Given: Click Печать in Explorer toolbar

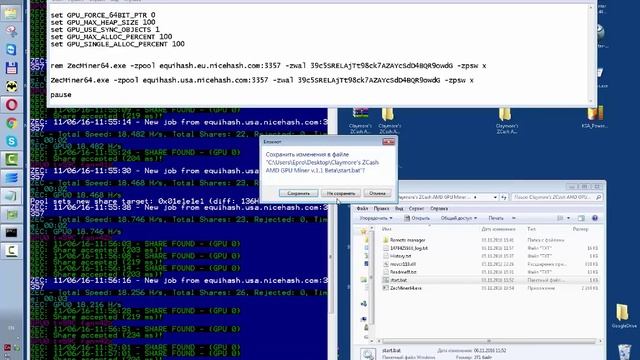Looking at the screenshot, I should pyautogui.click(x=496, y=218).
